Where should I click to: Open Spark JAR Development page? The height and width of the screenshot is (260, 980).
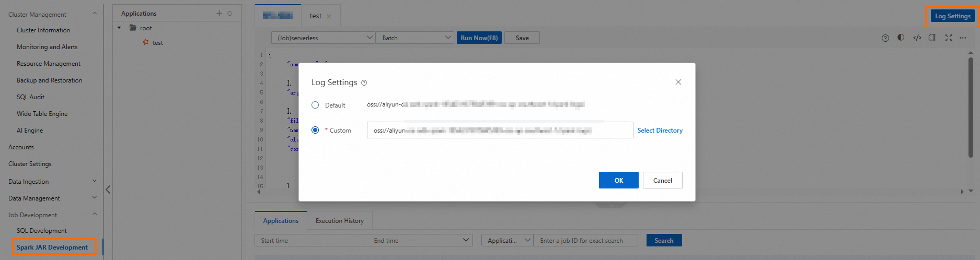tap(52, 247)
